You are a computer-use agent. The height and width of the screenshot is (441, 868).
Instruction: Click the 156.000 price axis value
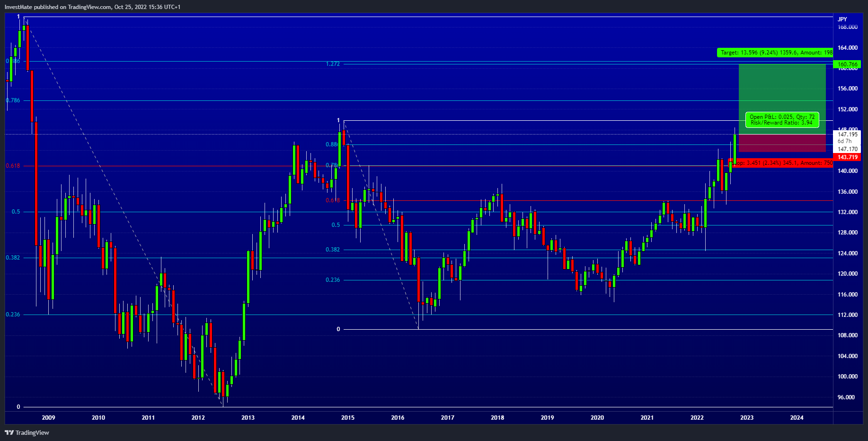coord(848,89)
